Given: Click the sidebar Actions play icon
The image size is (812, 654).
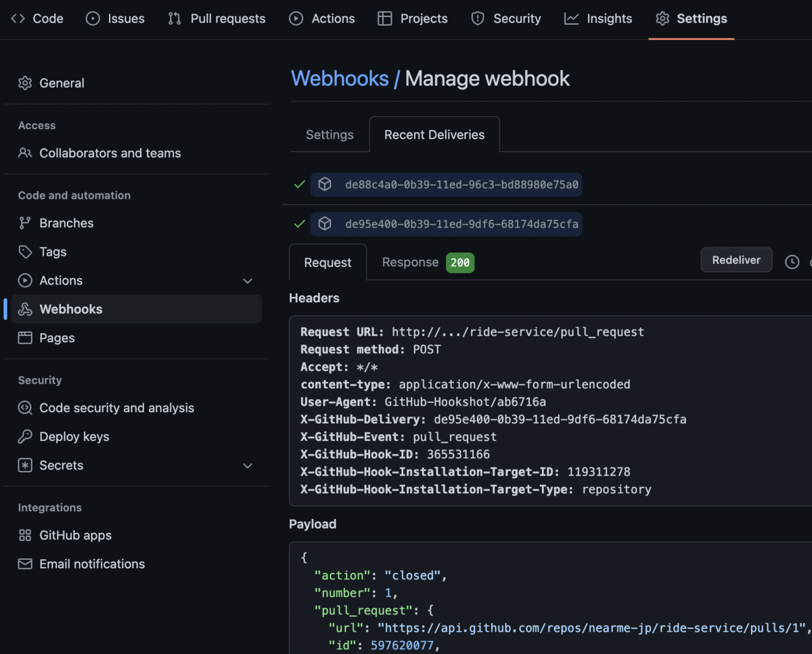Looking at the screenshot, I should click(x=25, y=281).
